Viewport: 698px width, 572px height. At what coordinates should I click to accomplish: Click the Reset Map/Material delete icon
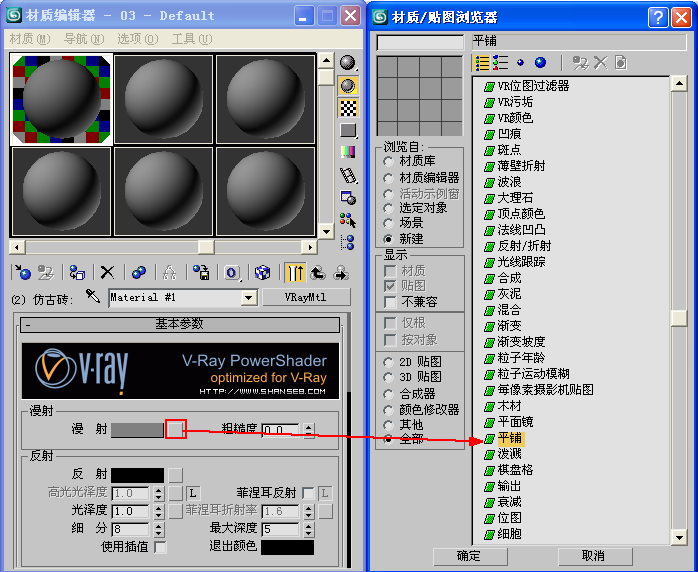click(107, 272)
